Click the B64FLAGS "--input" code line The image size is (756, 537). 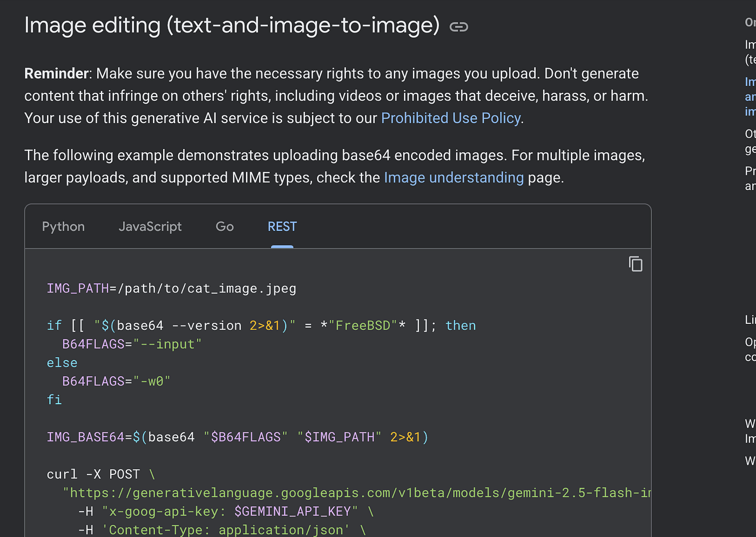coord(132,344)
